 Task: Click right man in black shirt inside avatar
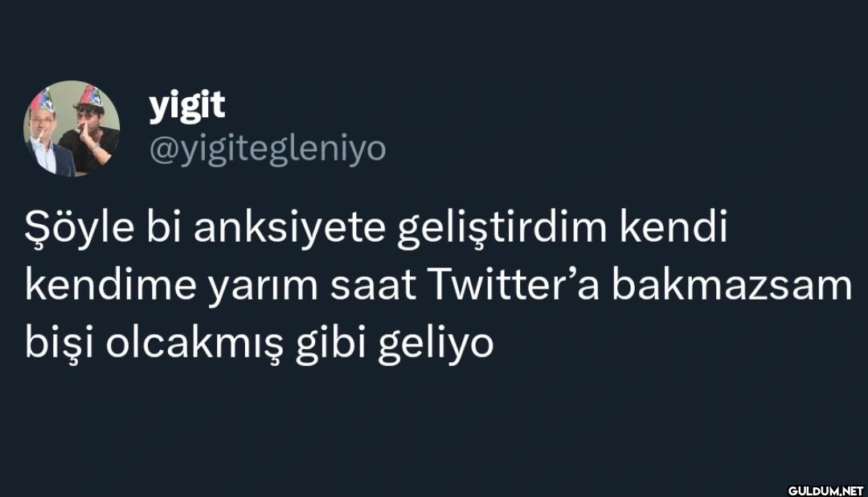pos(92,132)
